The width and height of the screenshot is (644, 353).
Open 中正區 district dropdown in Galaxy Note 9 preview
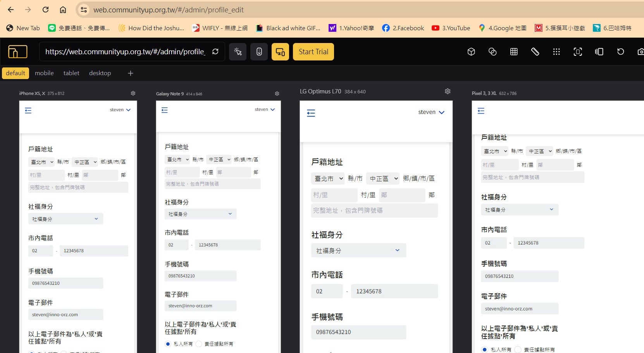[x=219, y=159]
